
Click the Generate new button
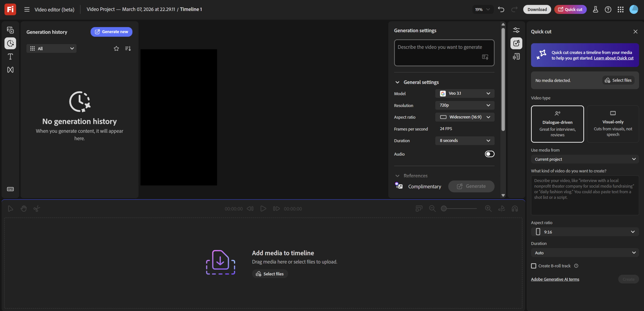pos(111,32)
